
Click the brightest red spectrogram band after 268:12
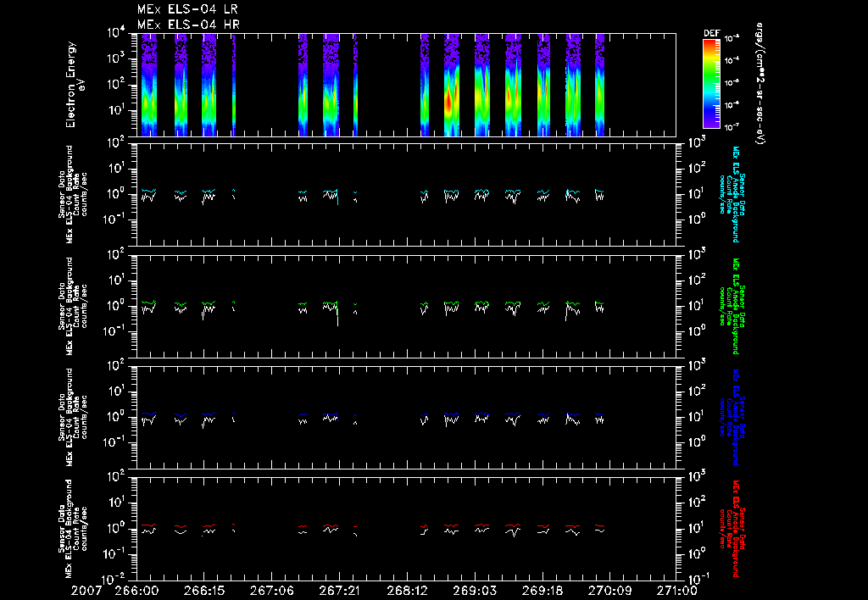click(x=452, y=85)
